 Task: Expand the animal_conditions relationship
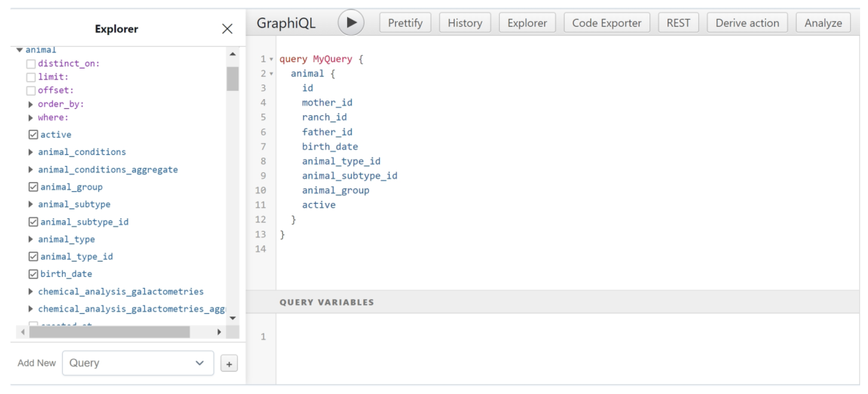pos(31,152)
